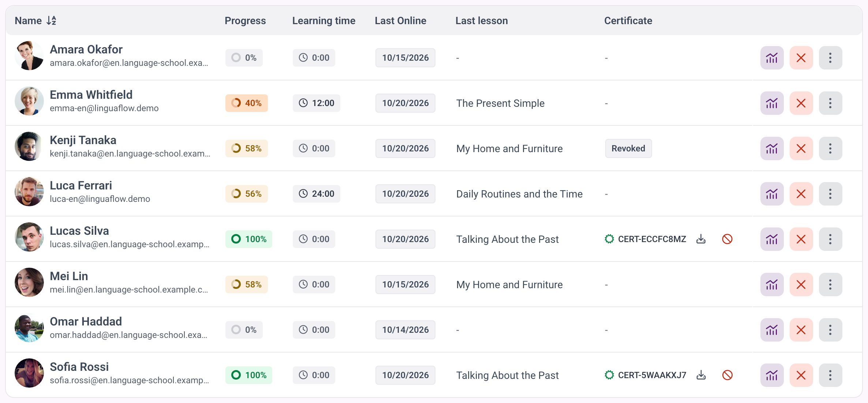The width and height of the screenshot is (868, 403).
Task: Open Sofia Rossi's statistics chart
Action: click(772, 375)
